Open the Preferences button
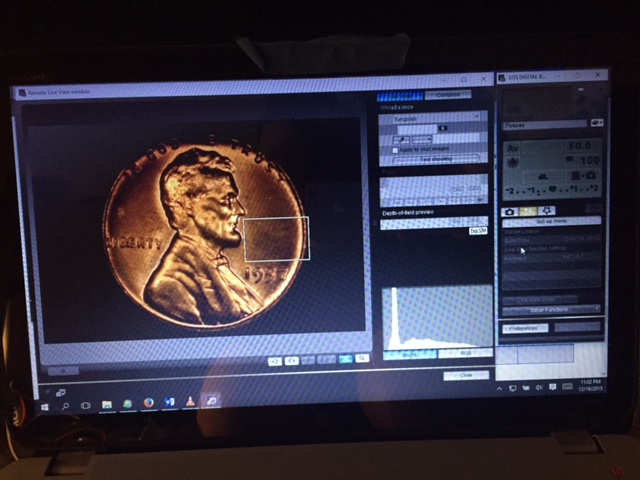This screenshot has height=480, width=640. [x=525, y=328]
